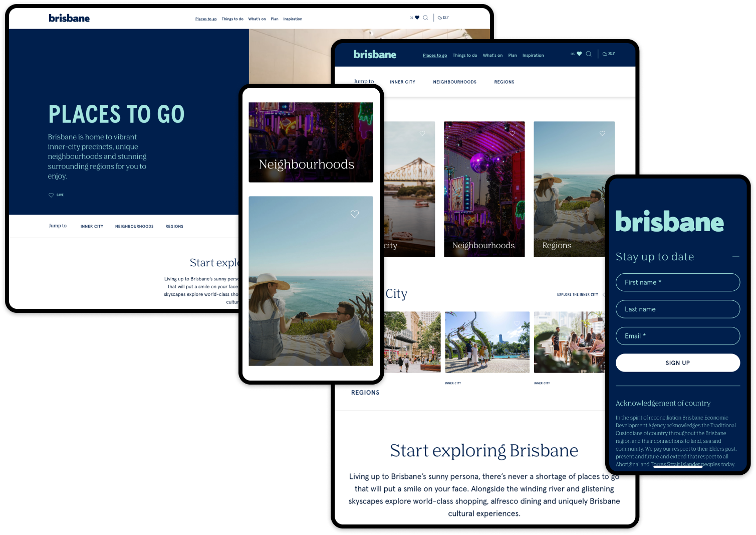Click the Last name field
The width and height of the screenshot is (756, 535).
click(677, 309)
